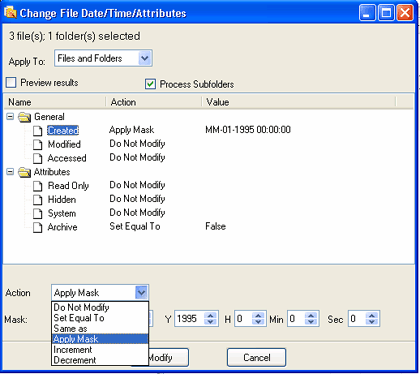Image resolution: width=420 pixels, height=374 pixels.
Task: Decrease the year with Y spinner down arrow
Action: 210,322
